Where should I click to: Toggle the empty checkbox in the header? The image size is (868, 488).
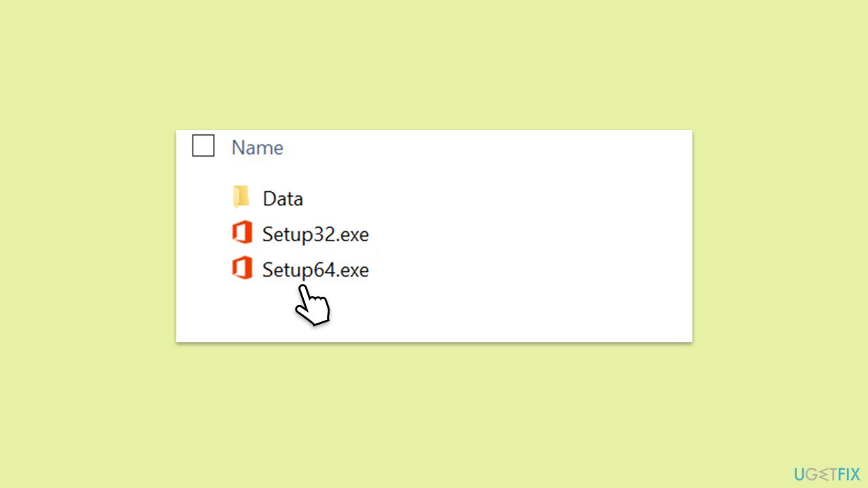[203, 146]
